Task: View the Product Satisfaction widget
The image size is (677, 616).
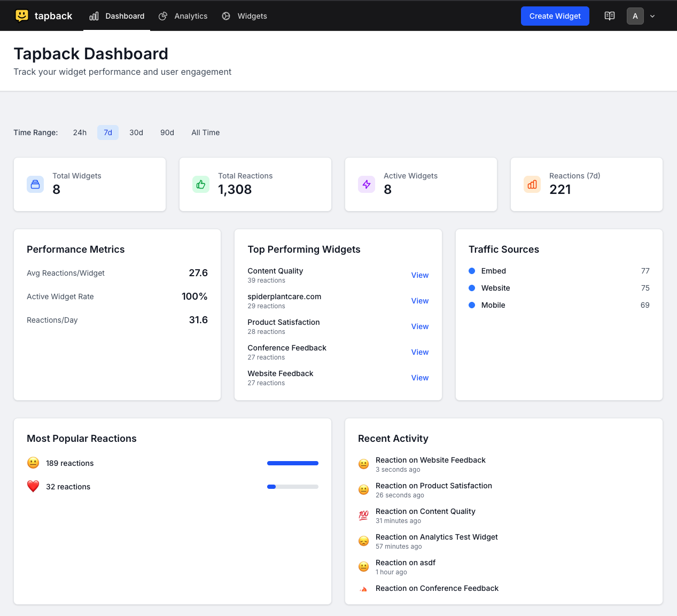Action: coord(420,326)
